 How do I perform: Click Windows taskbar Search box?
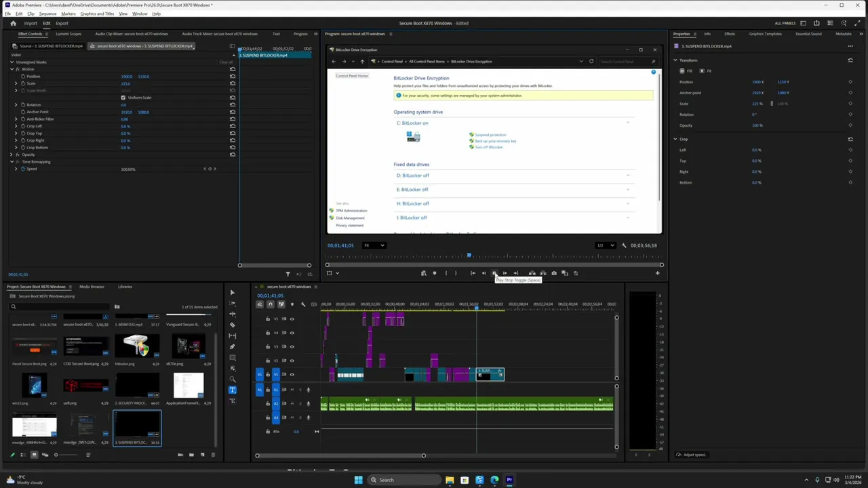(x=403, y=480)
